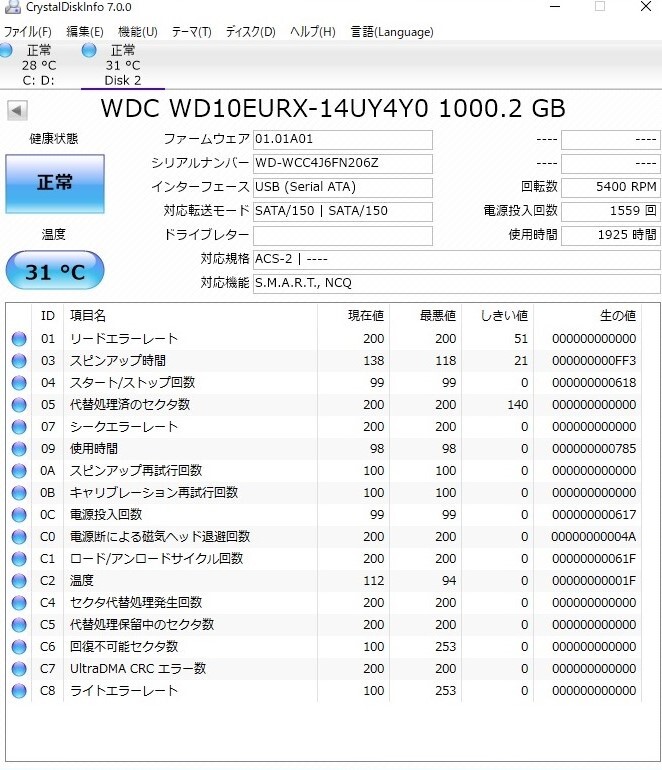This screenshot has width=662, height=770.
Task: Click the 生の値 column header
Action: [587, 316]
